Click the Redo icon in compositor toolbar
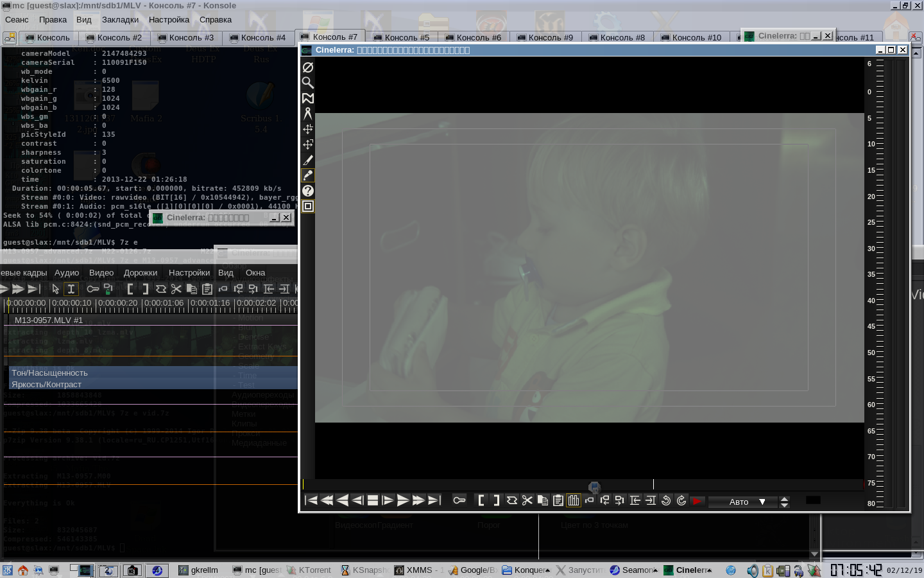Viewport: 924px width, 578px height. [x=681, y=500]
